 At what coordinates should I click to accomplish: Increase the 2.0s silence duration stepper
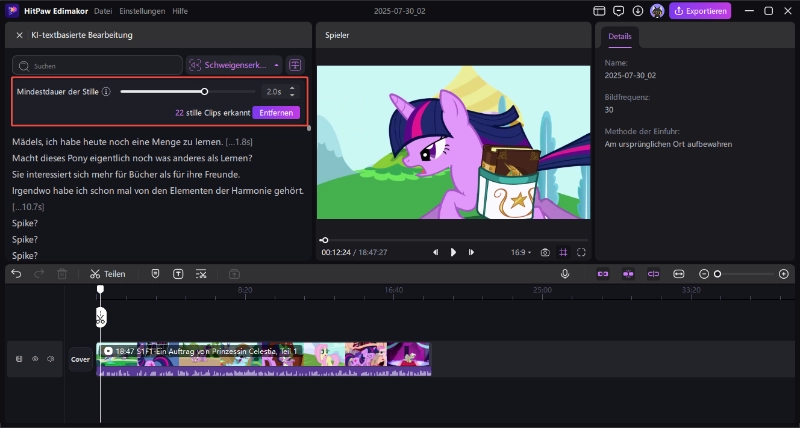click(x=292, y=89)
